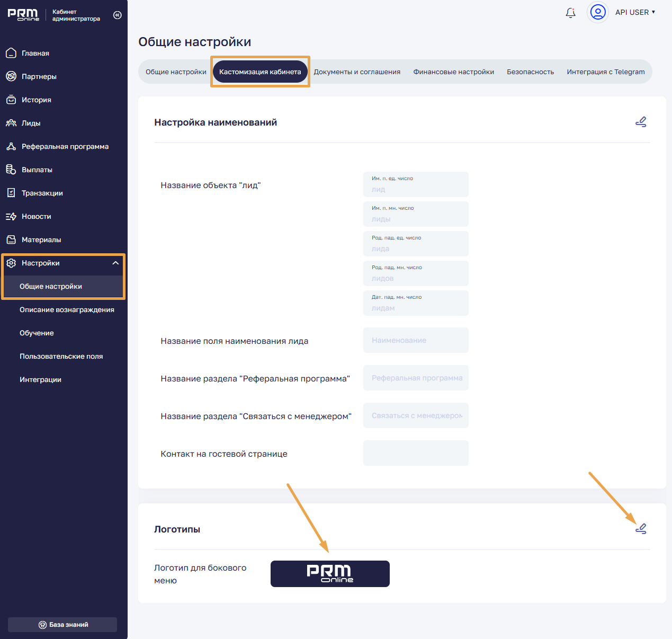Click the Главная home icon
The height and width of the screenshot is (639, 672).
click(11, 53)
